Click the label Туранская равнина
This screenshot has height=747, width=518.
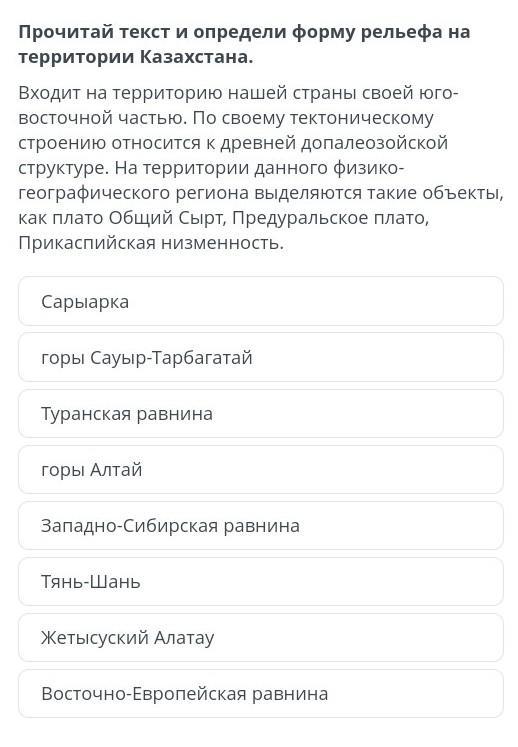[x=127, y=414]
